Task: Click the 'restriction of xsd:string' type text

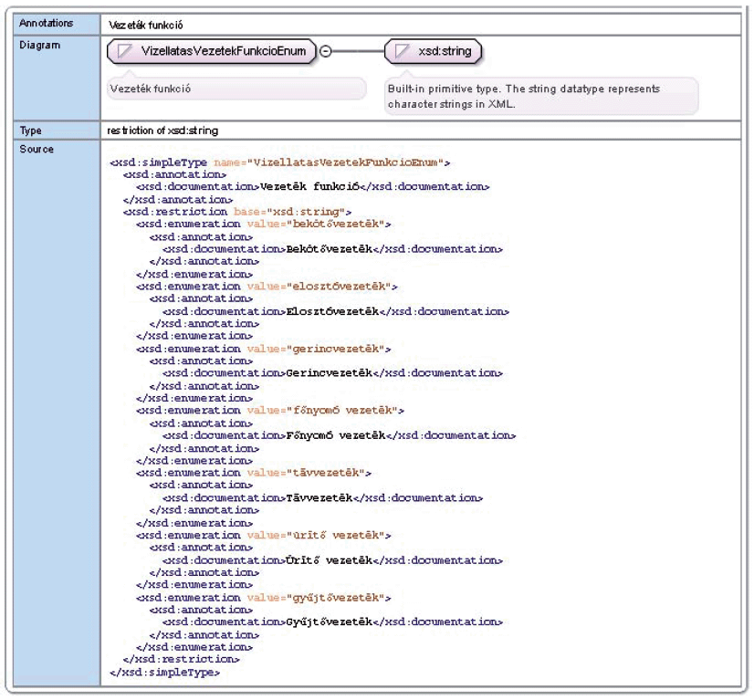Action: point(162,131)
